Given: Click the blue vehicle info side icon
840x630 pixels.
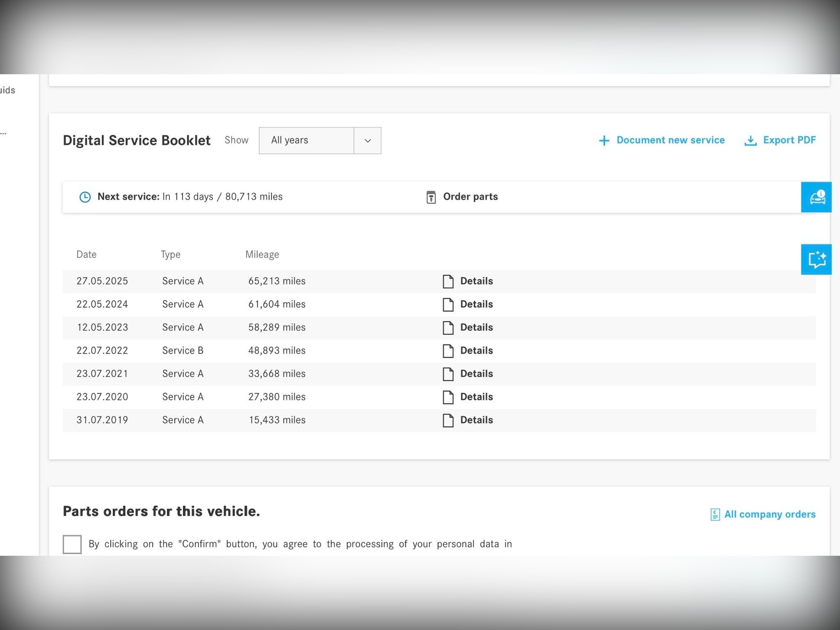Looking at the screenshot, I should 816,197.
